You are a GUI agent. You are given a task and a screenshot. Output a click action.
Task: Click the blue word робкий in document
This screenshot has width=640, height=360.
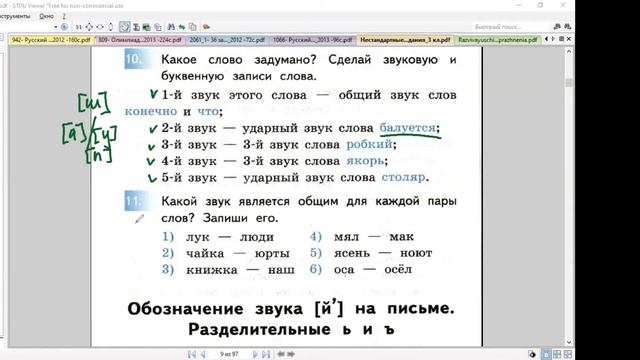(369, 144)
